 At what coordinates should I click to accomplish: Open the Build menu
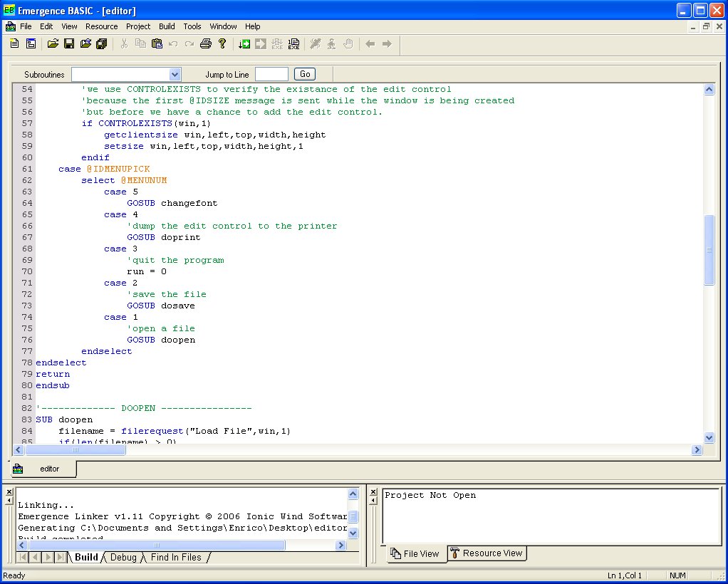coord(167,26)
